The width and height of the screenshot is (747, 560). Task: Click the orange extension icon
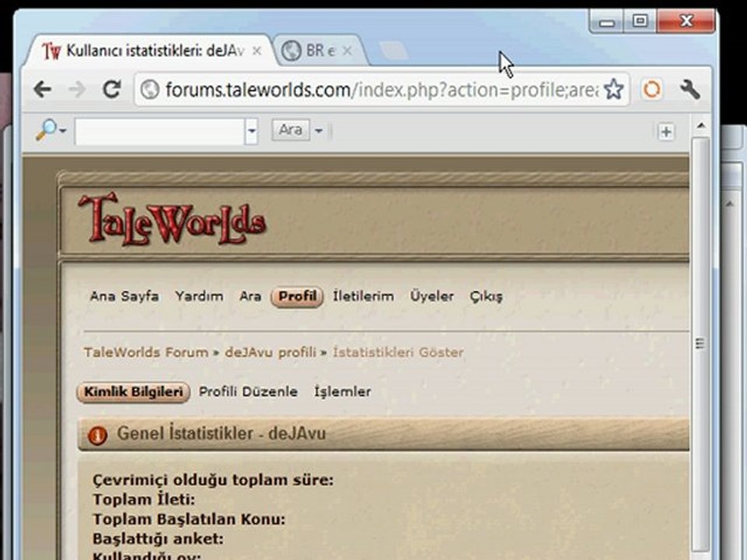[x=652, y=89]
